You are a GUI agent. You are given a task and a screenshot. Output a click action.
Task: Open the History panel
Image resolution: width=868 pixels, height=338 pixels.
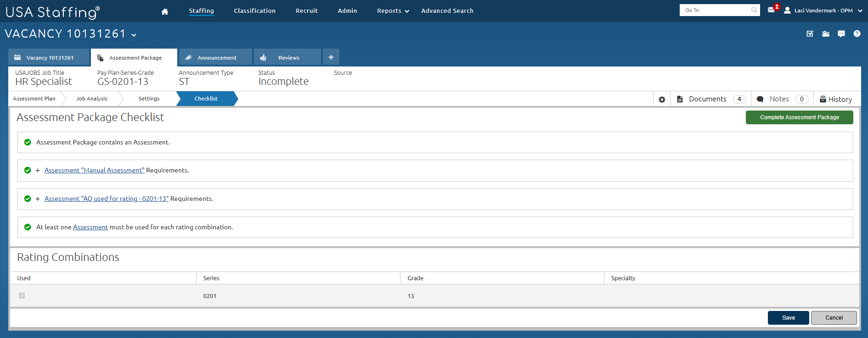pos(836,99)
